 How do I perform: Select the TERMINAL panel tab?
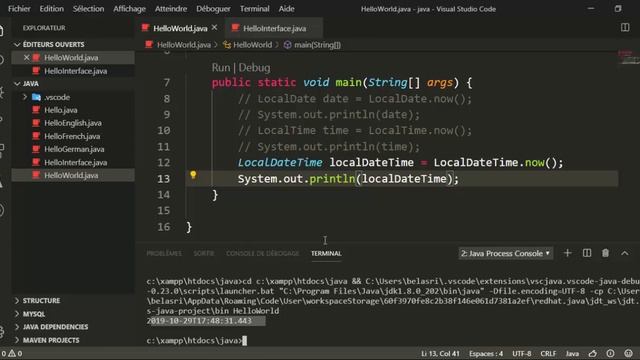click(x=326, y=253)
